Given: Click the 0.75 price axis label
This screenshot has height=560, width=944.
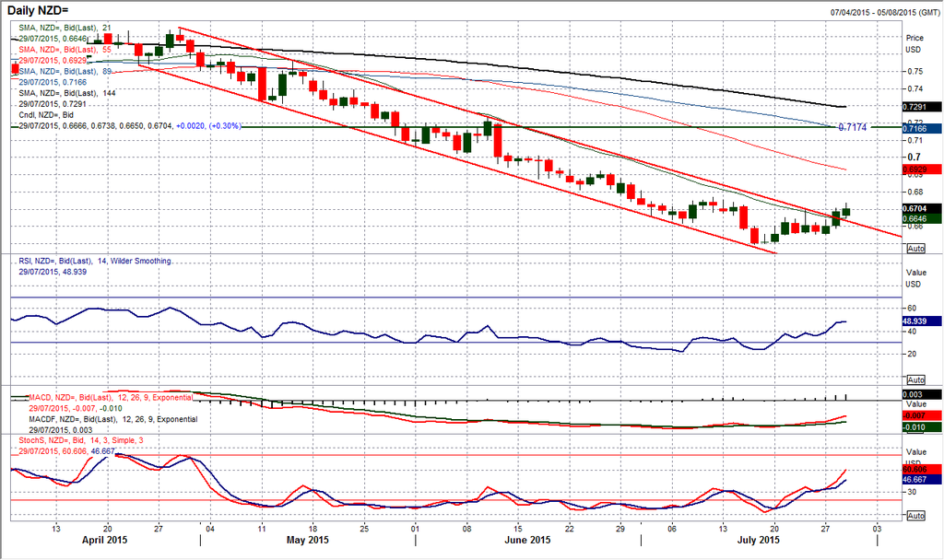Looking at the screenshot, I should pyautogui.click(x=915, y=71).
